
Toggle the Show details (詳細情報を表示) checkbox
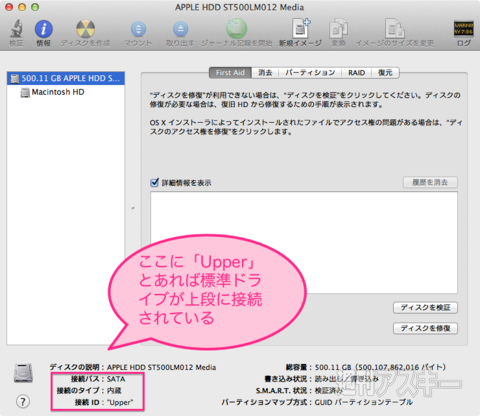pyautogui.click(x=154, y=182)
